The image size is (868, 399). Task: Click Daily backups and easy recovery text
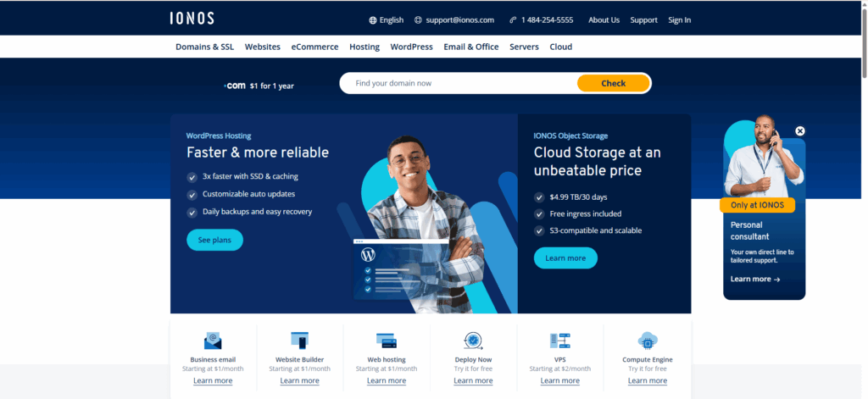[258, 212]
